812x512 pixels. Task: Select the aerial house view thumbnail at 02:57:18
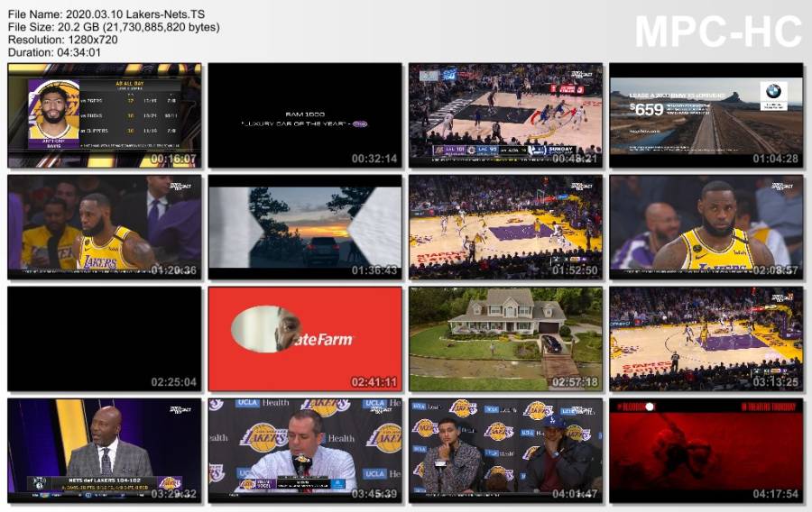[505, 338]
